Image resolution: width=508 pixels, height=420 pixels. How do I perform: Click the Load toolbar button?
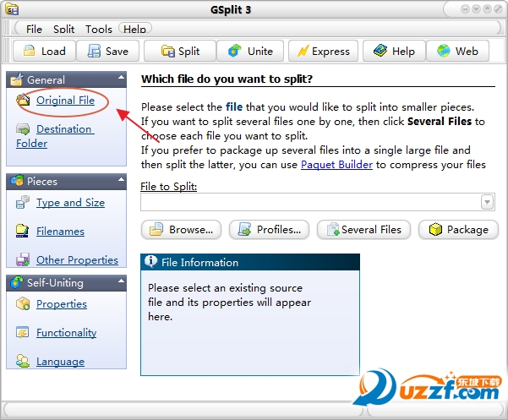pyautogui.click(x=45, y=51)
